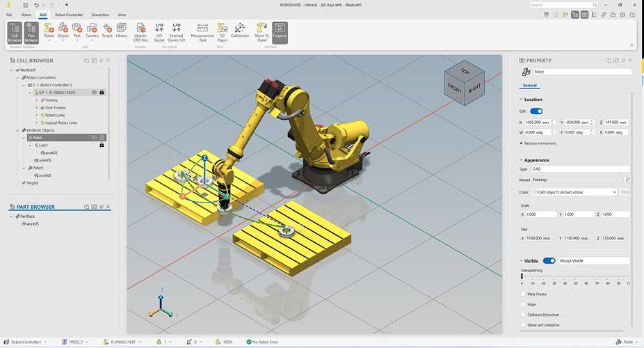The width and height of the screenshot is (644, 348).
Task: Enable the Collision Detection checkbox
Action: tap(524, 315)
